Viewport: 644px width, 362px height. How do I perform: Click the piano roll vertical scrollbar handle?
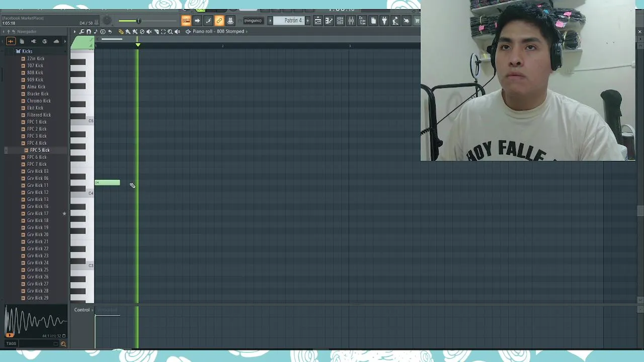pyautogui.click(x=640, y=211)
